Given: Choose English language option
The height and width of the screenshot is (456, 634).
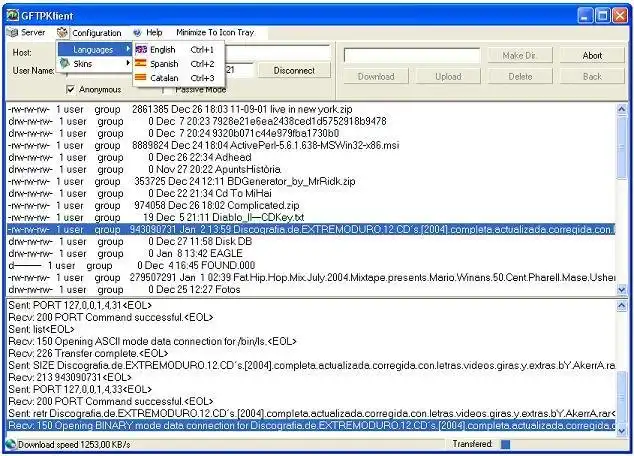Looking at the screenshot, I should (179, 49).
